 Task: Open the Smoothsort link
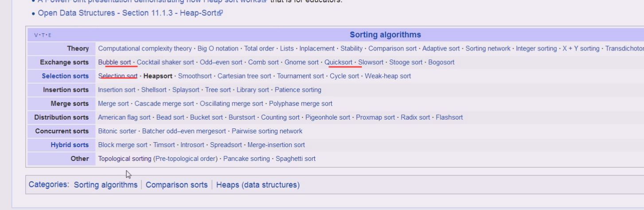click(x=195, y=76)
